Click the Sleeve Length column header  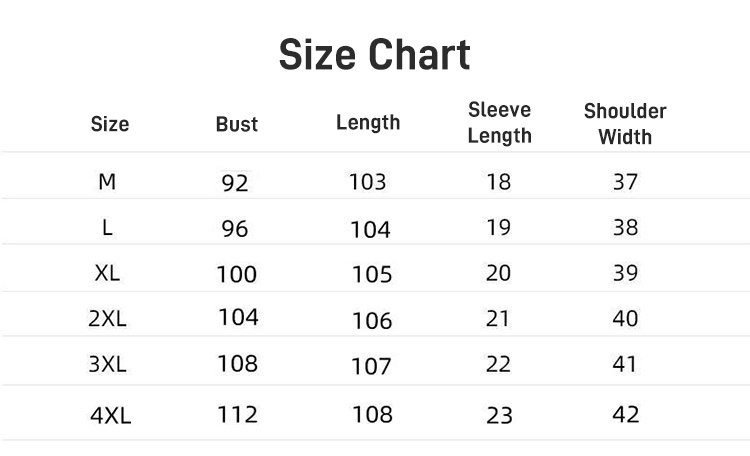tap(499, 123)
